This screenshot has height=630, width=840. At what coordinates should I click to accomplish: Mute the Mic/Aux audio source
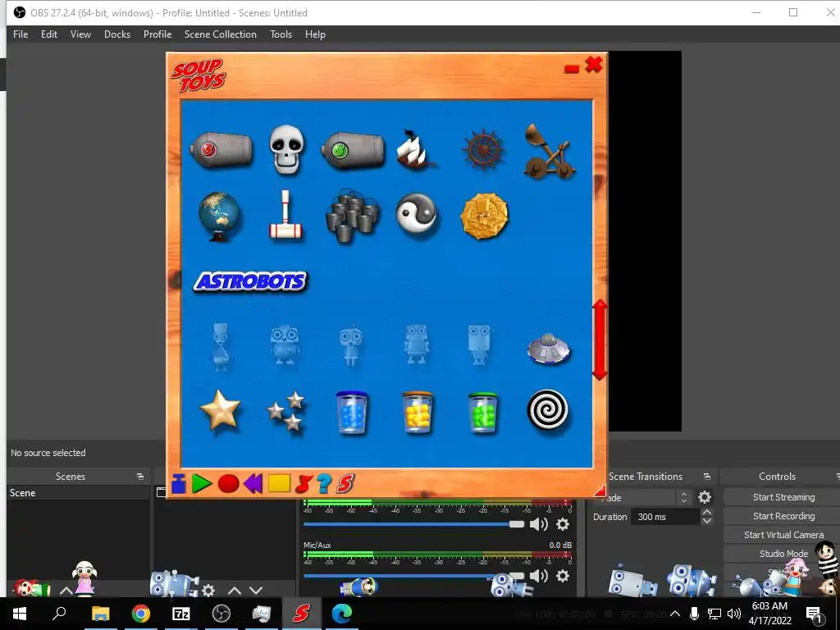[x=538, y=576]
